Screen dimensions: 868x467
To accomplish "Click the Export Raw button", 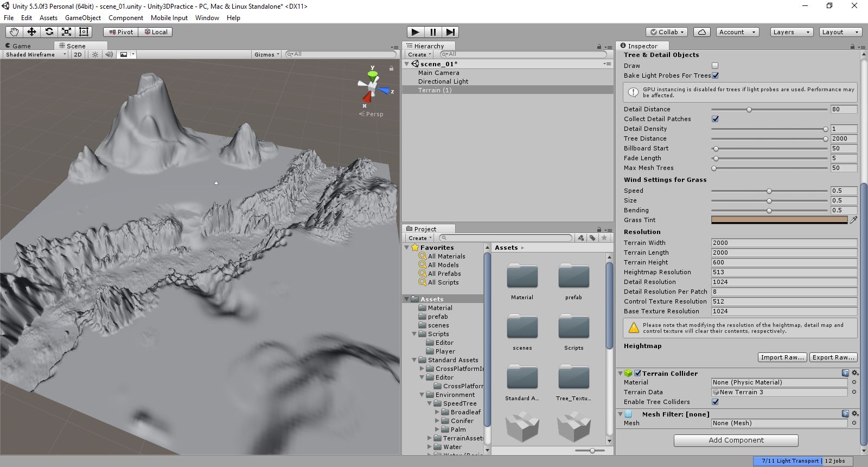I will (x=833, y=357).
